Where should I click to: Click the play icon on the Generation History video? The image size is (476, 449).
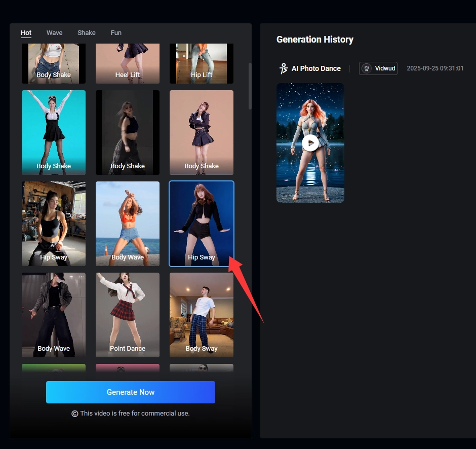tap(310, 142)
